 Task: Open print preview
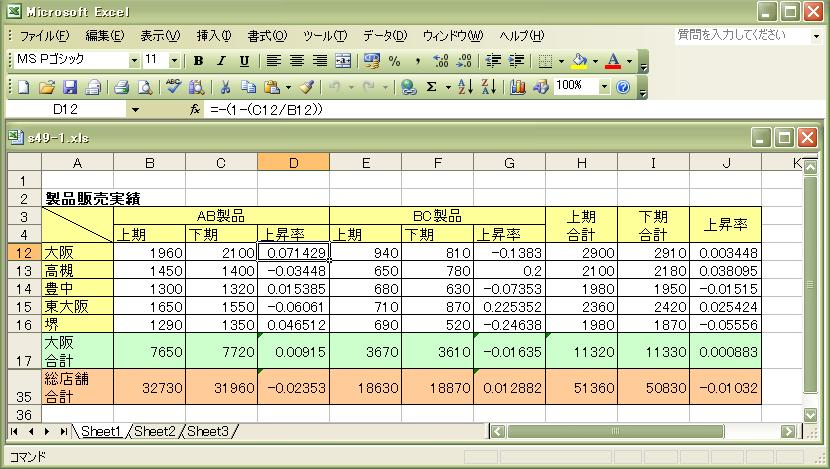(x=145, y=87)
